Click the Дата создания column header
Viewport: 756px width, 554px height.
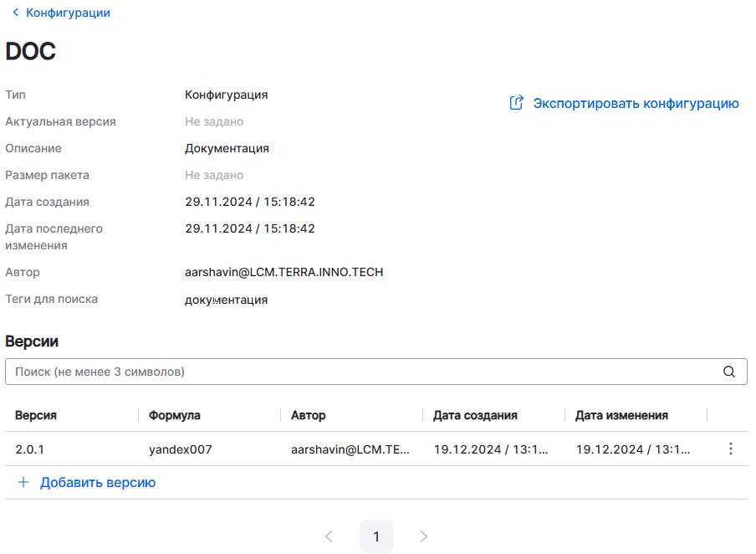pyautogui.click(x=475, y=415)
